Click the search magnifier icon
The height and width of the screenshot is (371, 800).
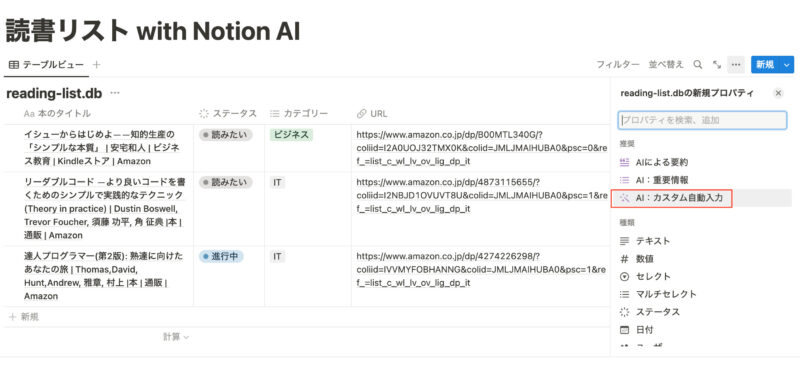click(697, 65)
